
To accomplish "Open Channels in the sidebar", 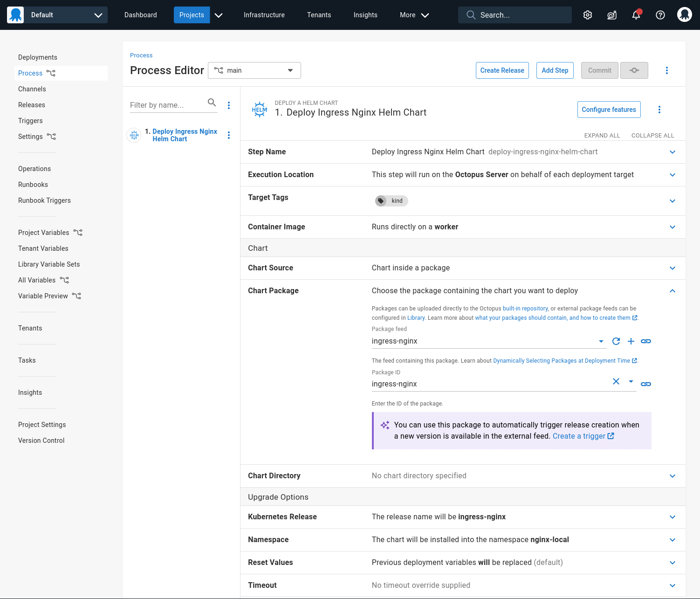I will tap(32, 89).
